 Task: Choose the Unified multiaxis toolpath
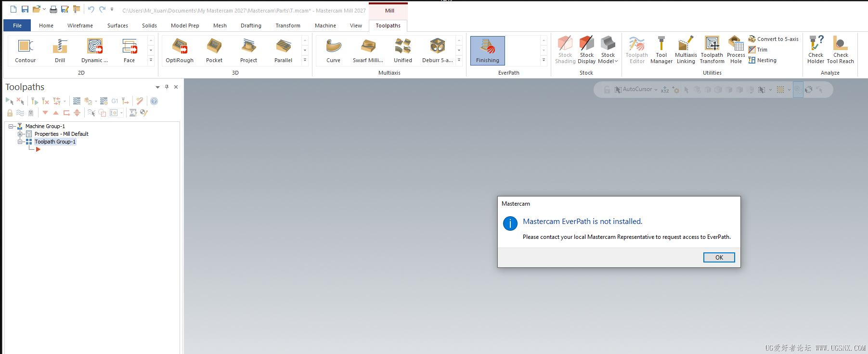coord(402,51)
